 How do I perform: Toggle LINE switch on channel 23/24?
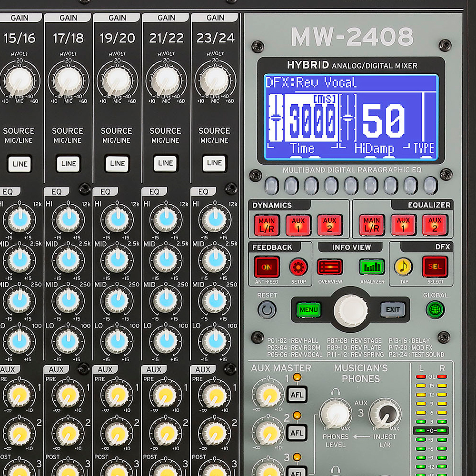click(x=214, y=163)
